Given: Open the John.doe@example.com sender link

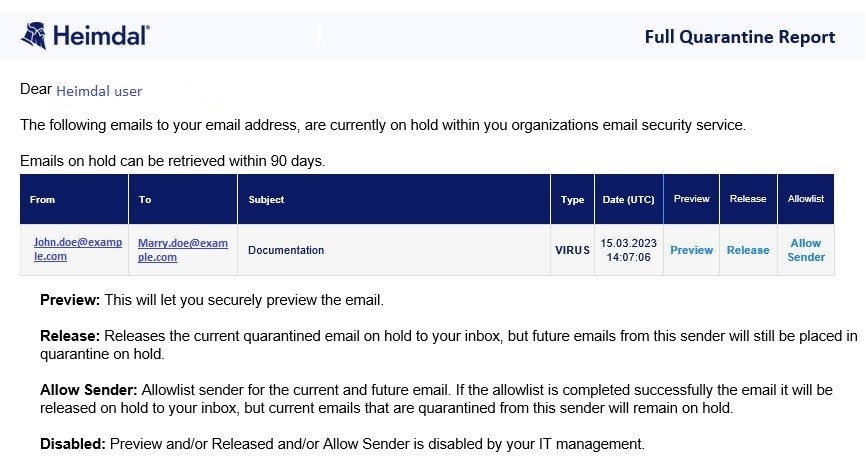Looking at the screenshot, I should click(78, 249).
